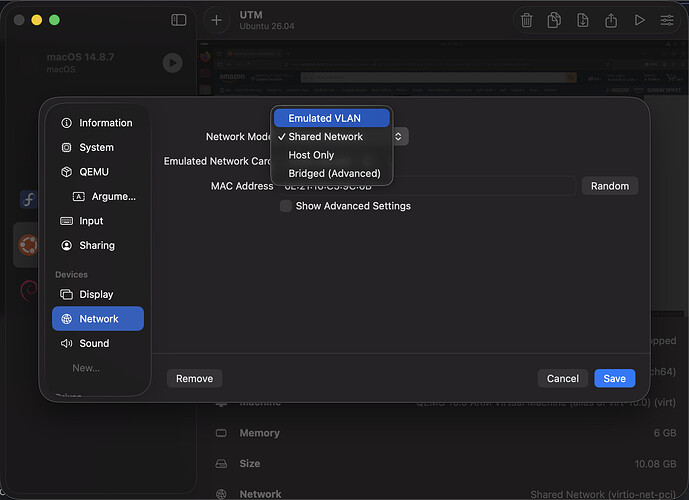The height and width of the screenshot is (500, 689).
Task: Click the Information circle icon
Action: click(x=66, y=123)
